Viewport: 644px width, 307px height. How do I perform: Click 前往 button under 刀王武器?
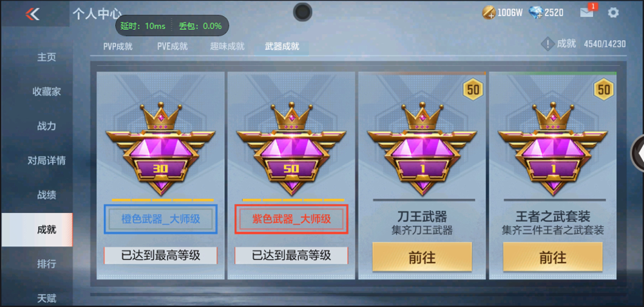[x=422, y=257]
